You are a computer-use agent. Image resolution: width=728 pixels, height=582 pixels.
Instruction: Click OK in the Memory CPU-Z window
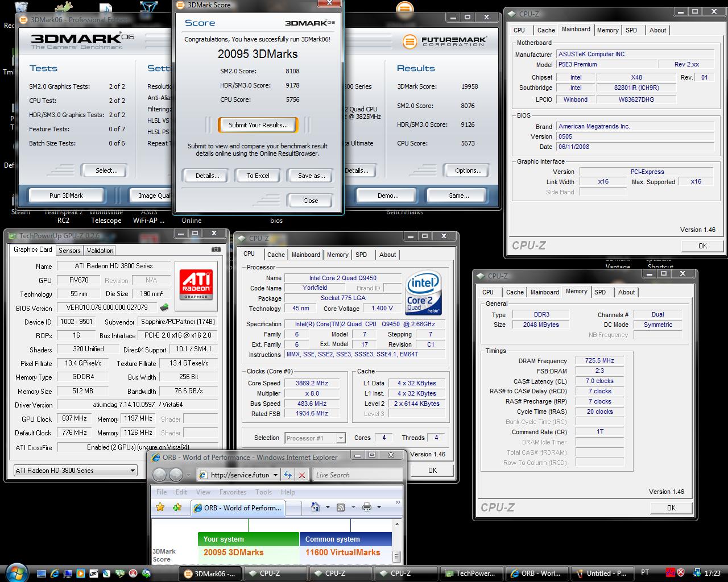click(x=671, y=508)
